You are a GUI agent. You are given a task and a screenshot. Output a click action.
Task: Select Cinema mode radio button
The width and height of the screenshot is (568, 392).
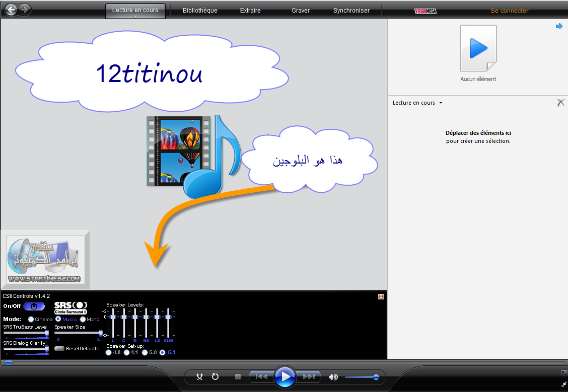tap(31, 319)
